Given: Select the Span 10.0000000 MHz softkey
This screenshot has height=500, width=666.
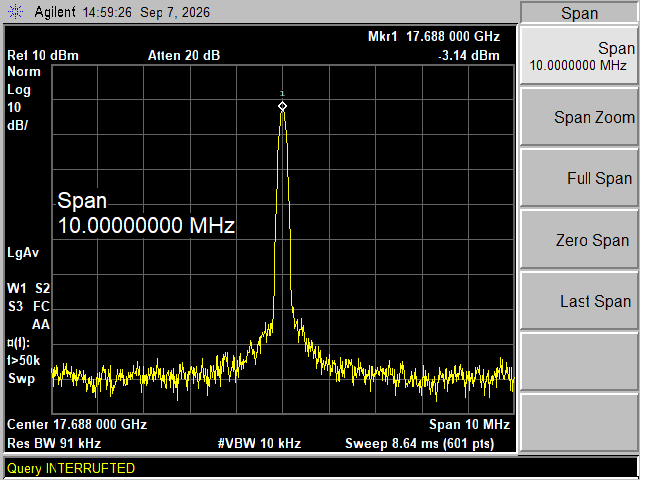Looking at the screenshot, I should (x=579, y=56).
